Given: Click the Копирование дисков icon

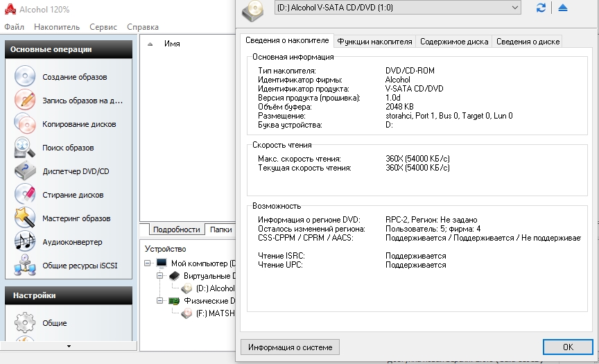Looking at the screenshot, I should [x=25, y=123].
